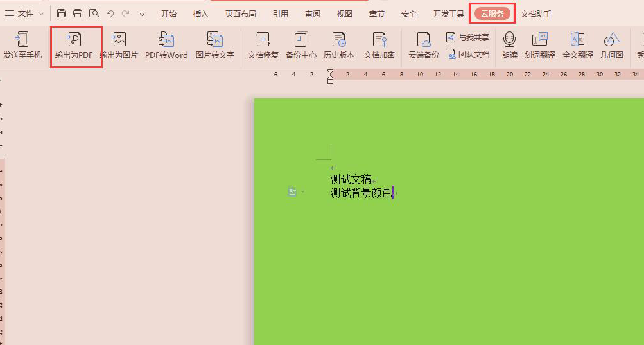Switch to the 插入 tab
The width and height of the screenshot is (644, 345).
click(200, 13)
